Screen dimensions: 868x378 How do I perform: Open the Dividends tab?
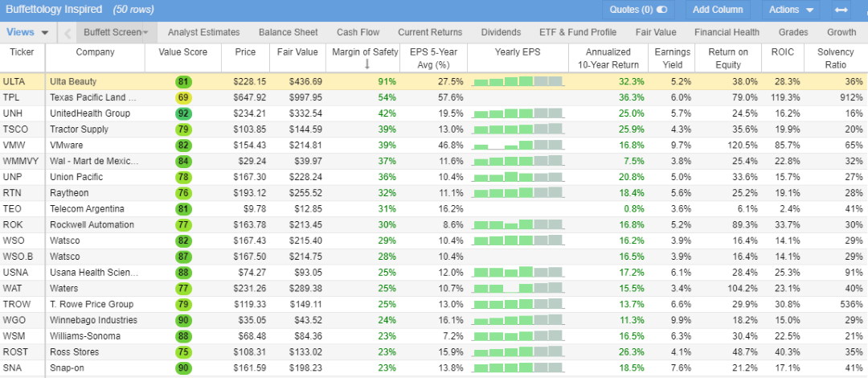(501, 32)
